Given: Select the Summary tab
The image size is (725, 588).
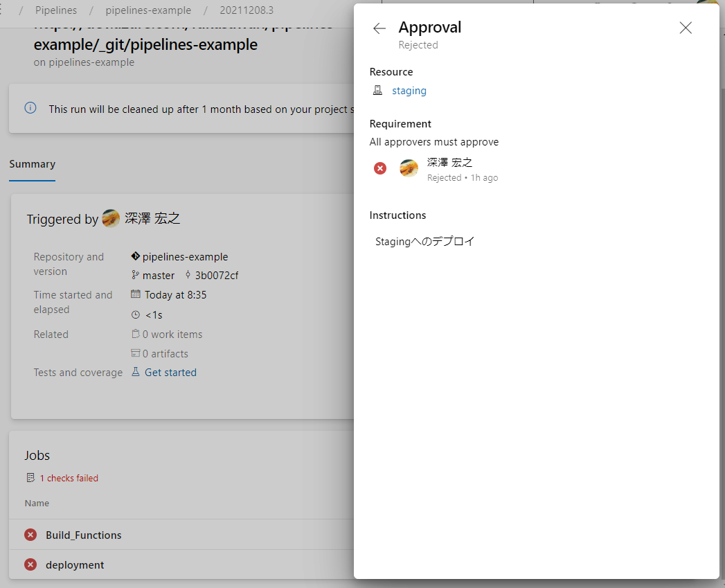Looking at the screenshot, I should point(33,164).
